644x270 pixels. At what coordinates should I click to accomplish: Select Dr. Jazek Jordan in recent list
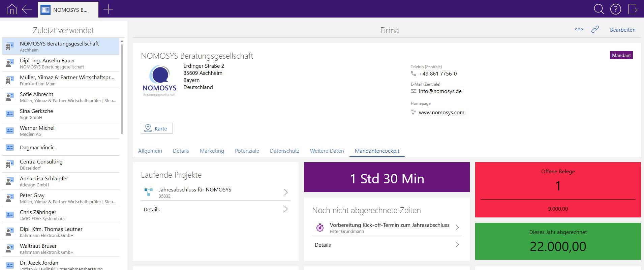pyautogui.click(x=61, y=264)
